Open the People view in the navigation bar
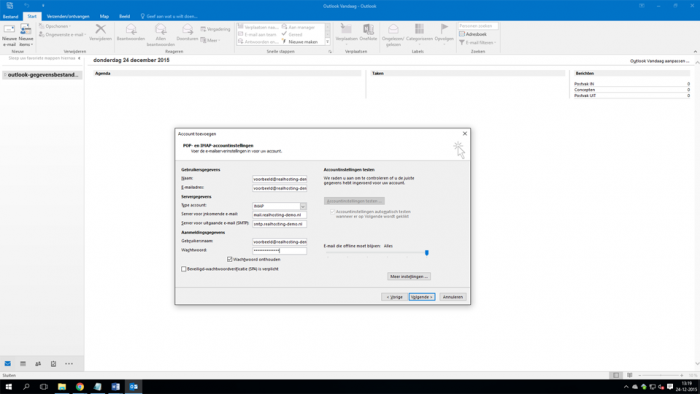This screenshot has width=700, height=394. click(38, 364)
